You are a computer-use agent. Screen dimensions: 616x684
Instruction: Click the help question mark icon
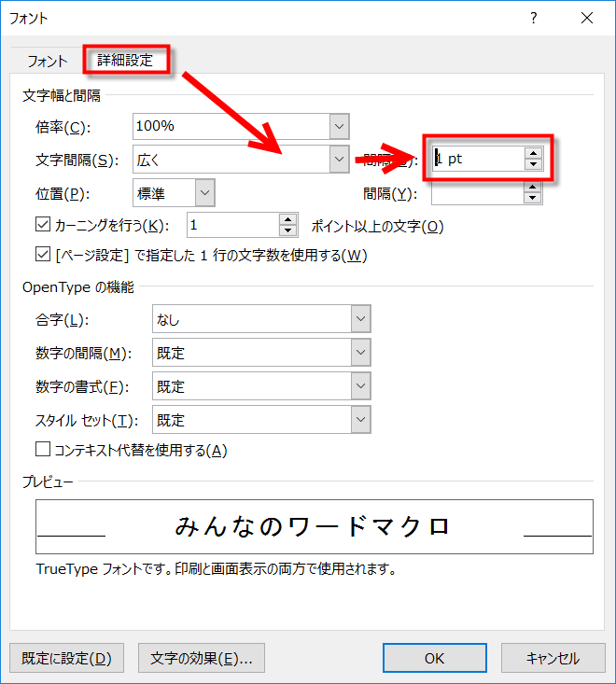[x=534, y=18]
